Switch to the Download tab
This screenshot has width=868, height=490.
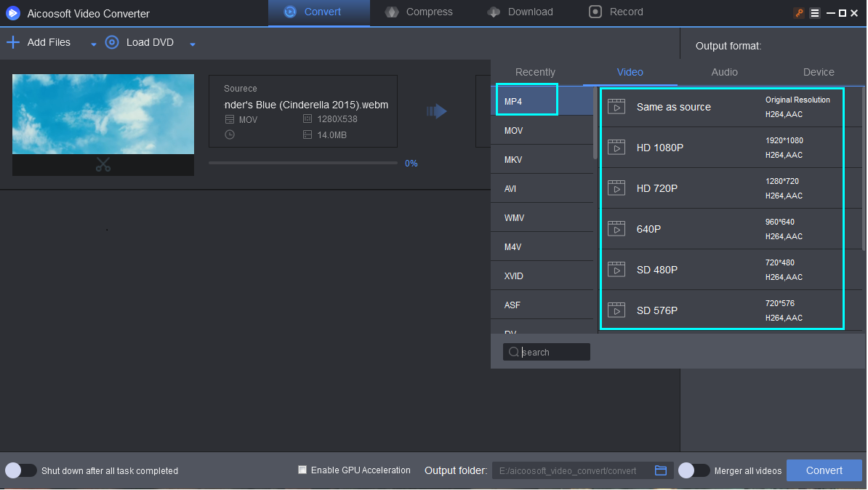coord(520,12)
